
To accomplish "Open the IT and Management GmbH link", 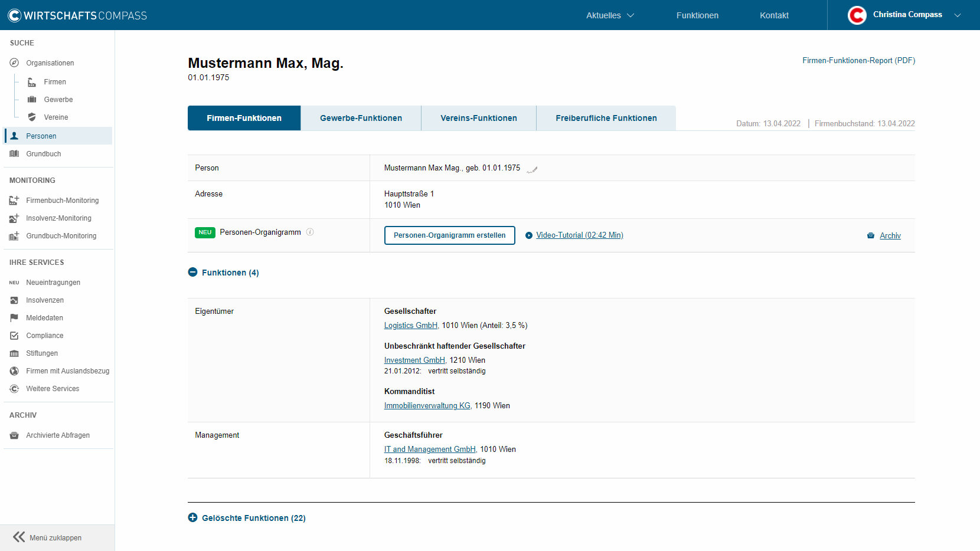I will pos(430,449).
